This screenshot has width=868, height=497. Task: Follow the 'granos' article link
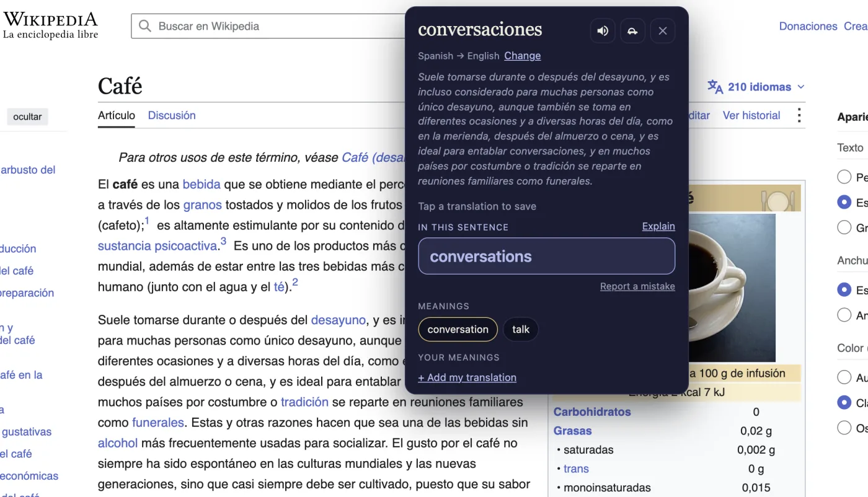point(202,205)
